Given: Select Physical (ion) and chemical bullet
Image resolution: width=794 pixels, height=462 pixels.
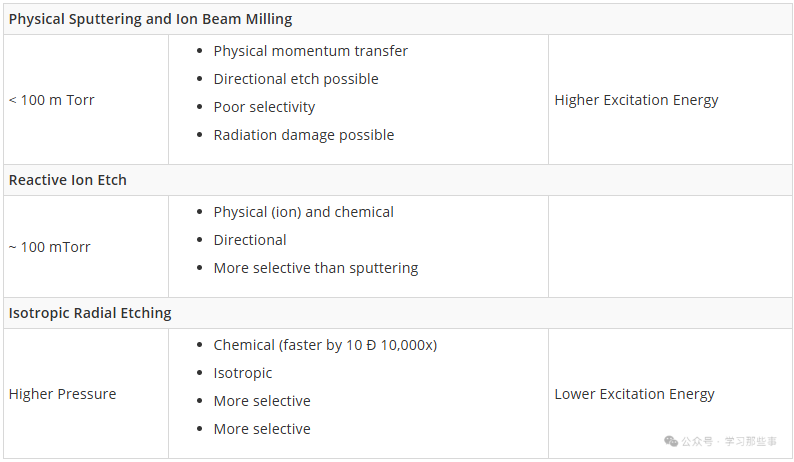Looking at the screenshot, I should (303, 212).
